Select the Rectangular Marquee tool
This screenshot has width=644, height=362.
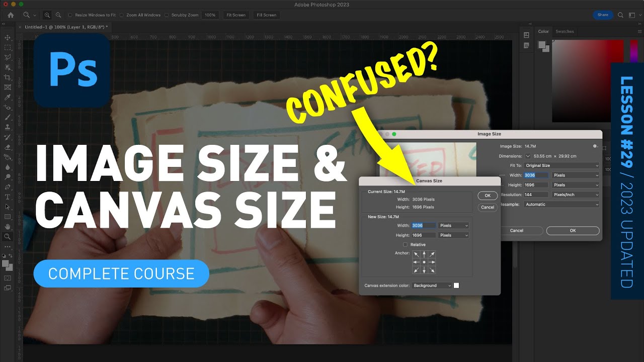pyautogui.click(x=8, y=48)
